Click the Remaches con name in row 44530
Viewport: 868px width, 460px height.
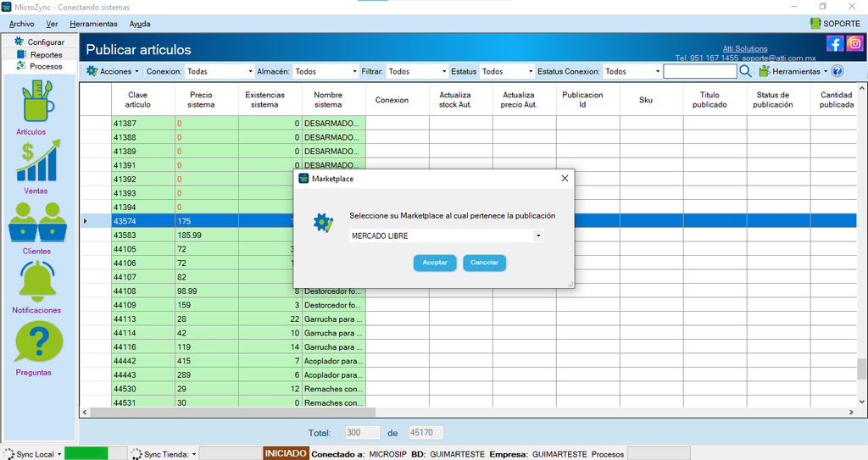(x=333, y=389)
